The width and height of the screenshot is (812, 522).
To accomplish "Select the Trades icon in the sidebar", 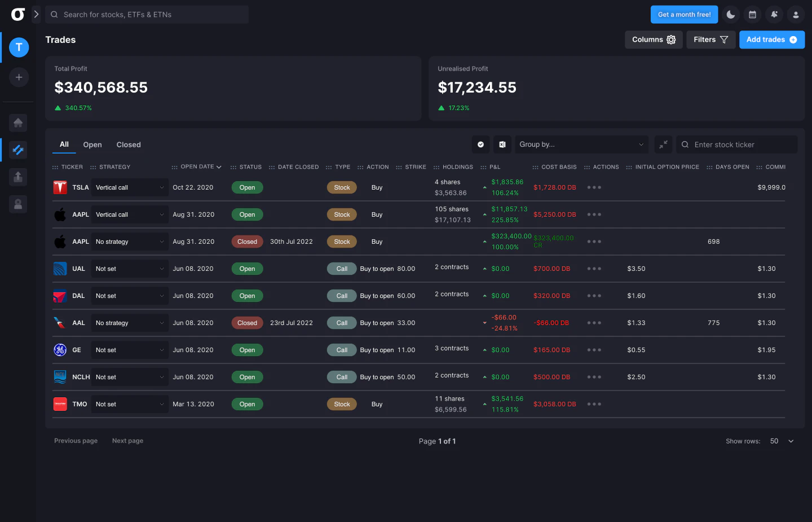I will coord(18,150).
